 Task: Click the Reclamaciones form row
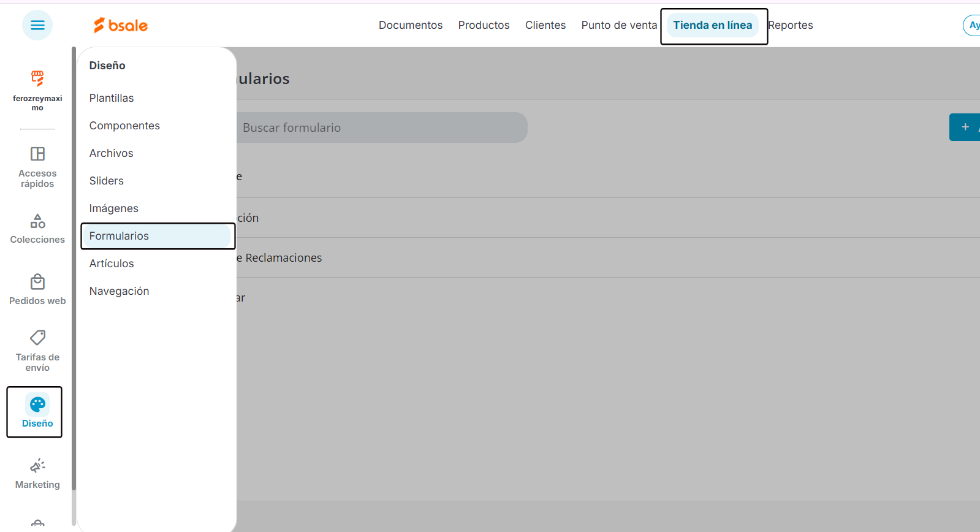tap(608, 257)
